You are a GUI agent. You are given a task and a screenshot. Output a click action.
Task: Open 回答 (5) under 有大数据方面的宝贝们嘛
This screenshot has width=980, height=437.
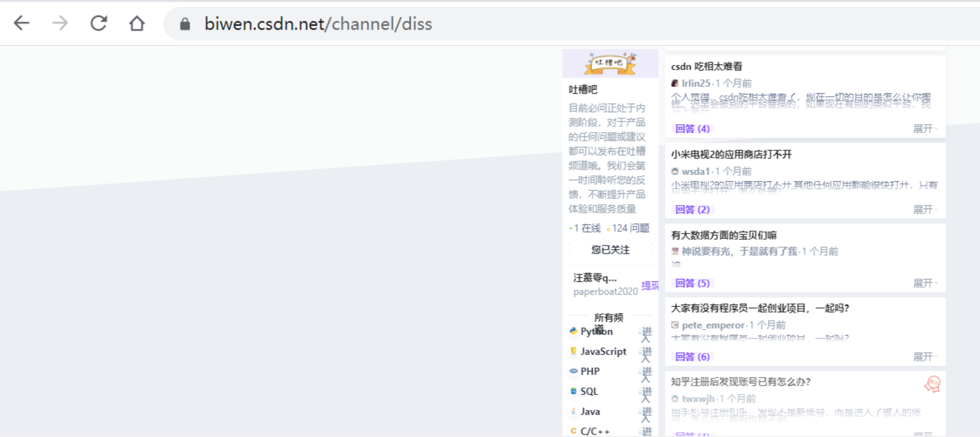692,283
